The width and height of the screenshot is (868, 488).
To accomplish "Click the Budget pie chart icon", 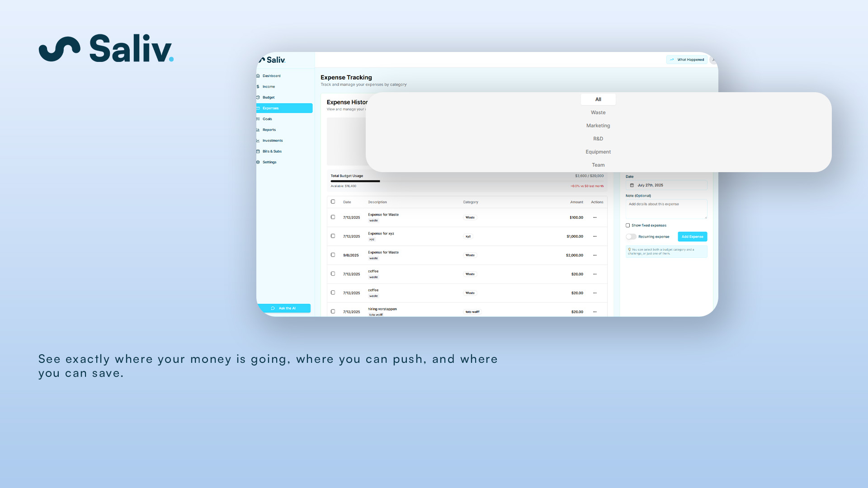I will click(258, 98).
